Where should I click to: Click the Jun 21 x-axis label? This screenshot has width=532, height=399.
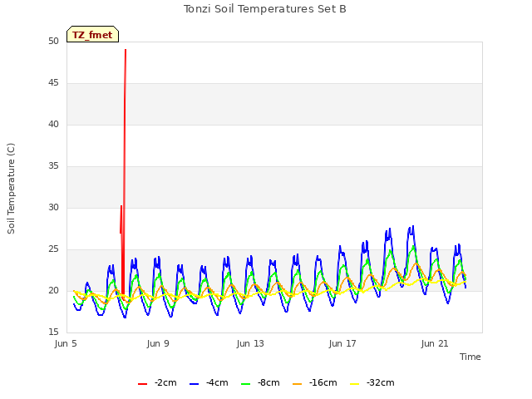pyautogui.click(x=435, y=343)
